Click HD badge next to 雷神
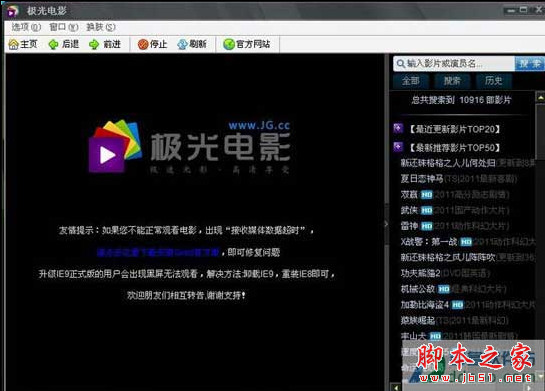 tap(426, 226)
